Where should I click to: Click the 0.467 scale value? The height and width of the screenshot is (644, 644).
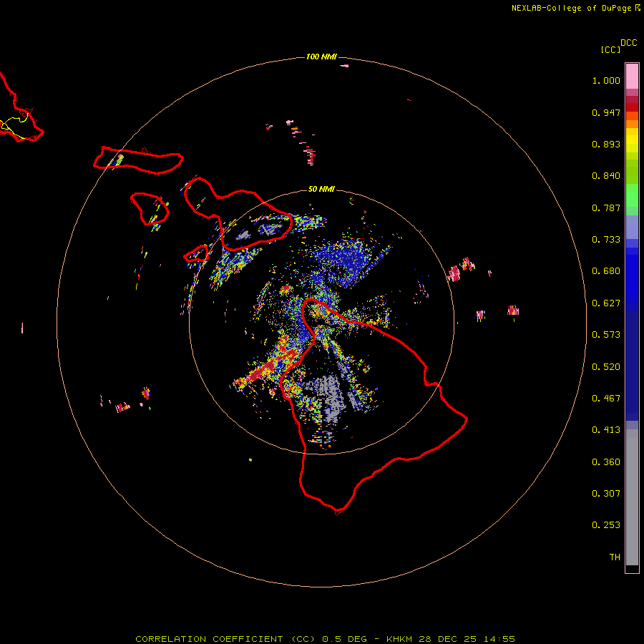pyautogui.click(x=606, y=399)
